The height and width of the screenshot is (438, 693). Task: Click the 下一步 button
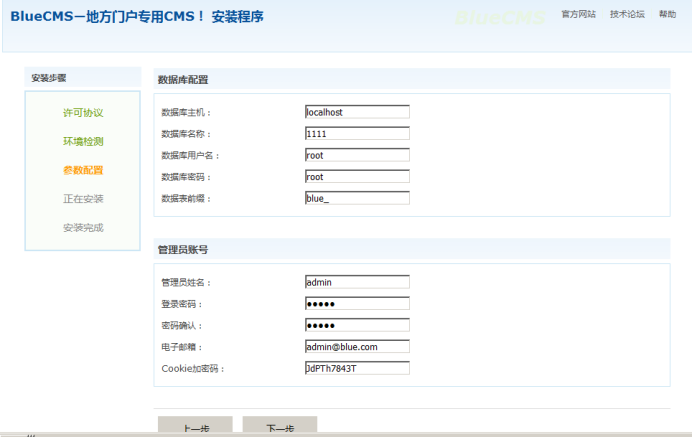(280, 425)
